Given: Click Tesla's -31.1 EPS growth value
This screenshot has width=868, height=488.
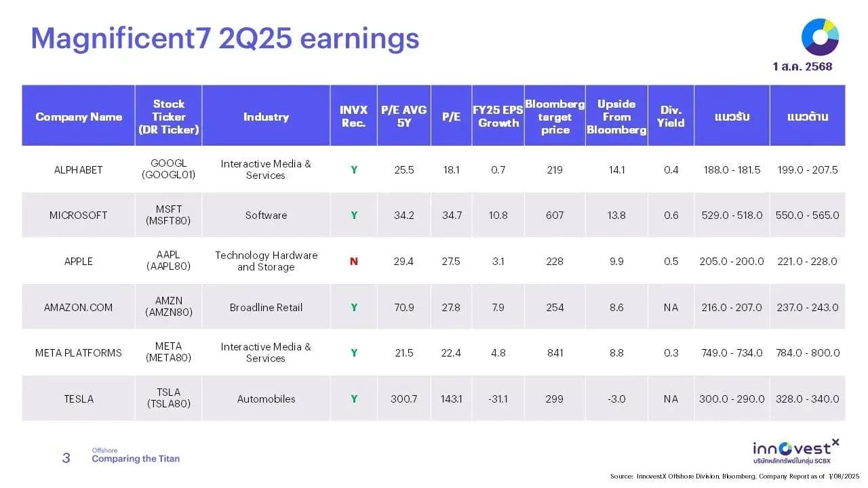Looking at the screenshot, I should (x=498, y=399).
